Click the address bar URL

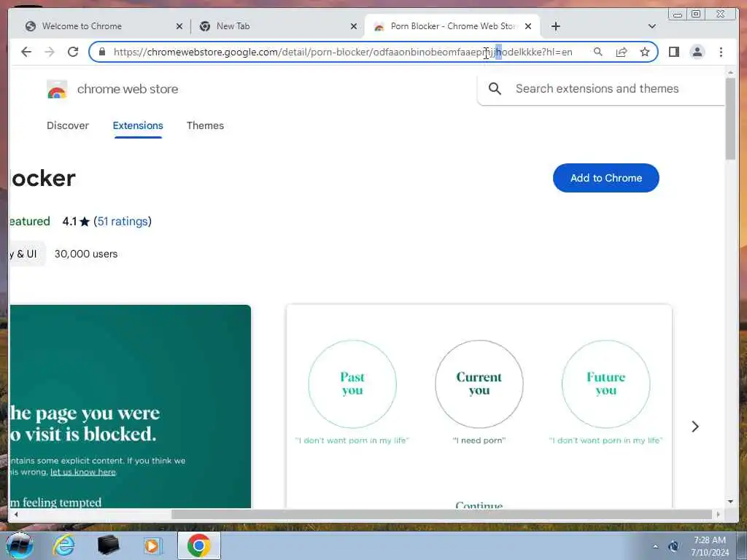343,52
